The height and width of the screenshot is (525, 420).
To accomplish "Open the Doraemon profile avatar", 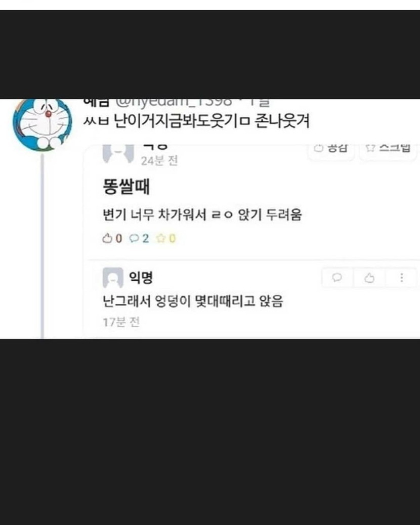I will pyautogui.click(x=43, y=123).
